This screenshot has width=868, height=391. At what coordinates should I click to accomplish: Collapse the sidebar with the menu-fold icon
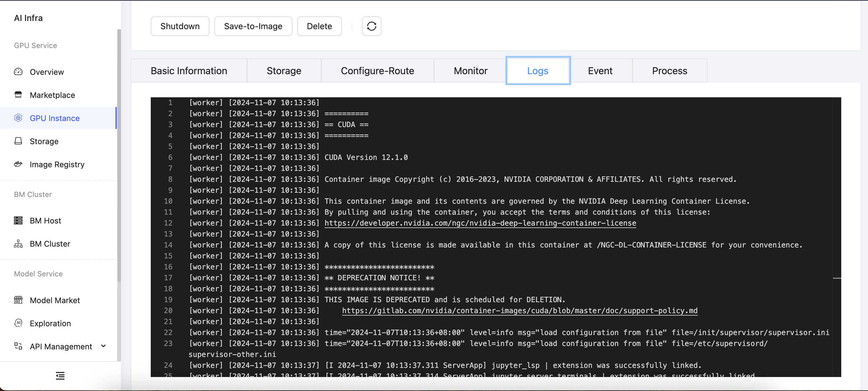[x=60, y=375]
